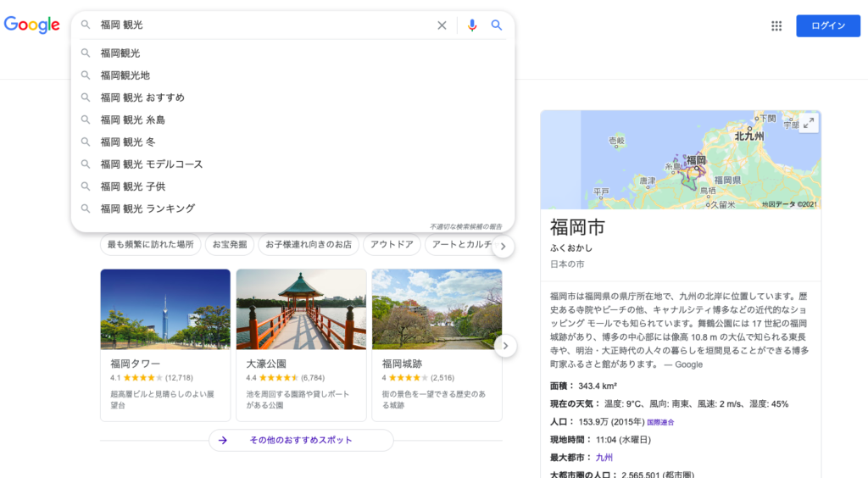Show next attraction cards with chevron

[505, 346]
